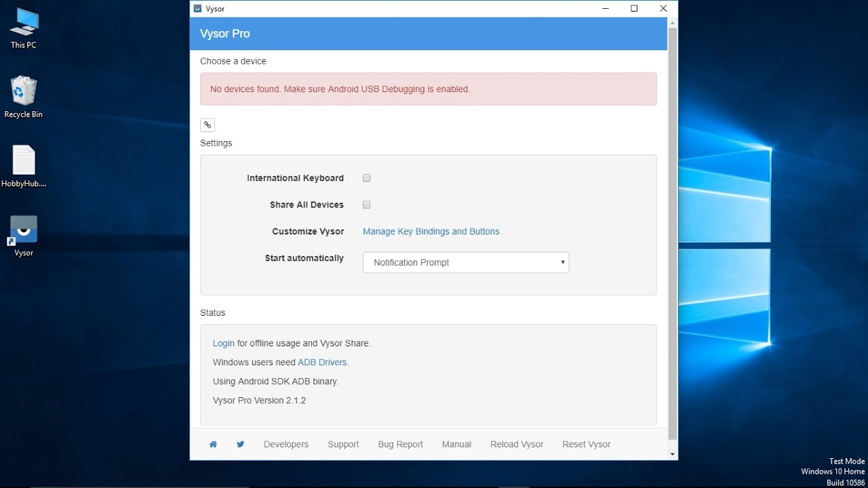This screenshot has height=488, width=868.
Task: Open the home icon in Vysor footer
Action: [213, 445]
